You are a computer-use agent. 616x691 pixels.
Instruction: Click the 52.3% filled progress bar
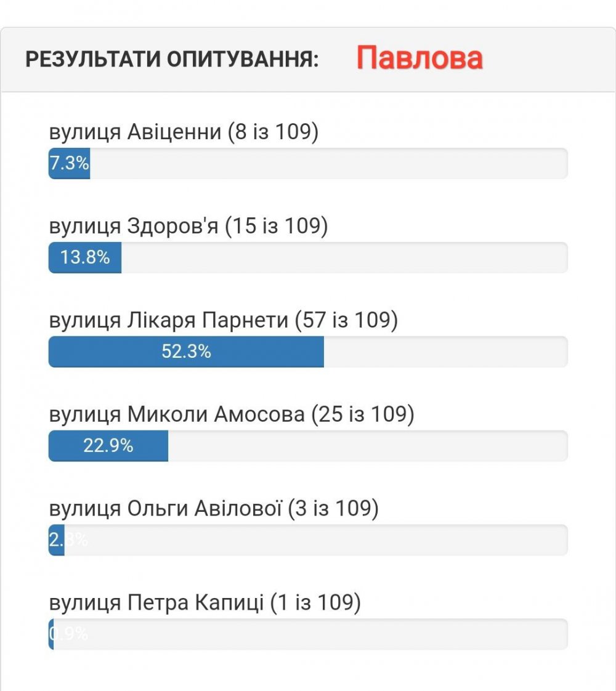click(186, 352)
